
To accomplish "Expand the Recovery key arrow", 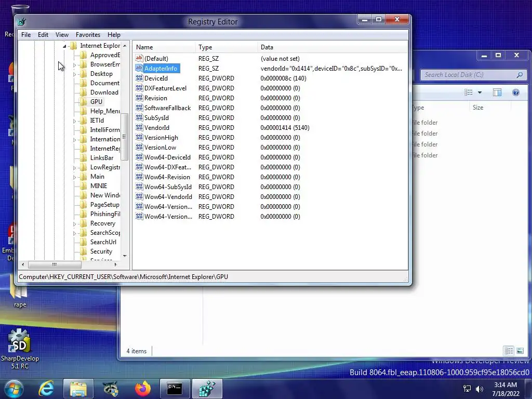I will click(74, 223).
